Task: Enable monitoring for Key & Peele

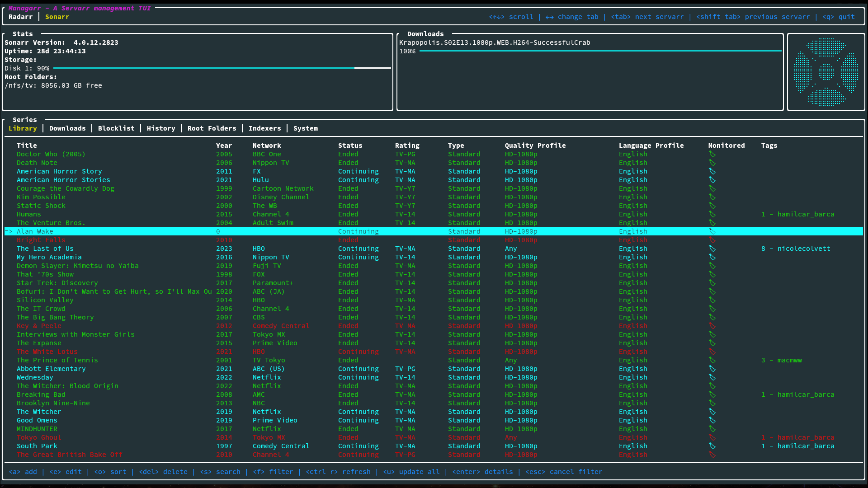Action: click(x=712, y=326)
